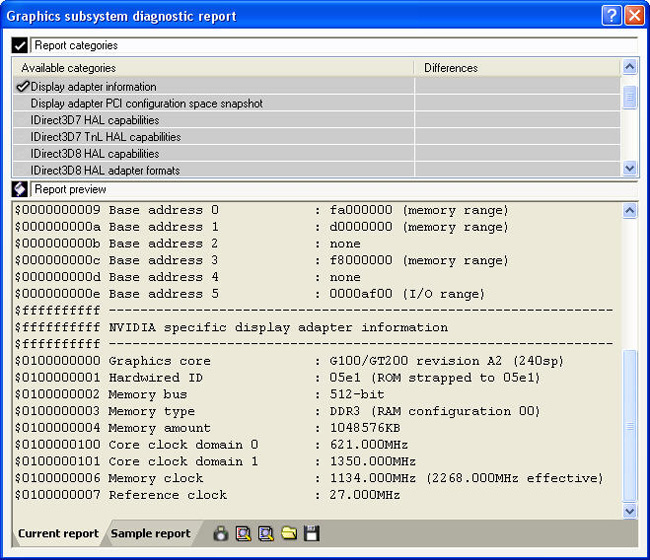Switch to the Current report tab
Screen dimensions: 650x560
tap(58, 533)
